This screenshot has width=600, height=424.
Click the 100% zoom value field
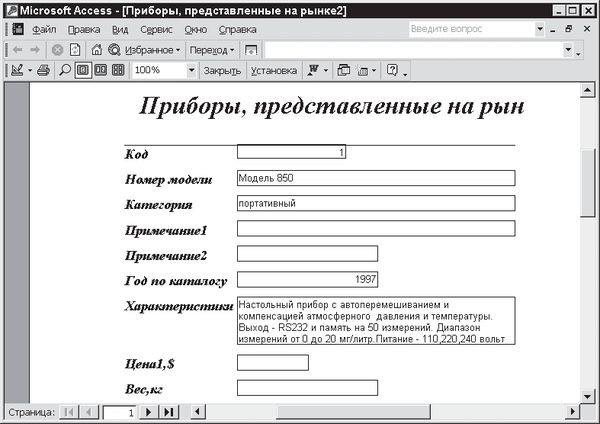tap(159, 70)
